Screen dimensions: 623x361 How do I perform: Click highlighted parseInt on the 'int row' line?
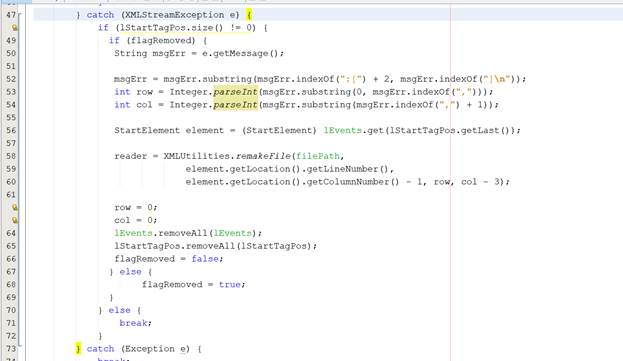(x=236, y=92)
